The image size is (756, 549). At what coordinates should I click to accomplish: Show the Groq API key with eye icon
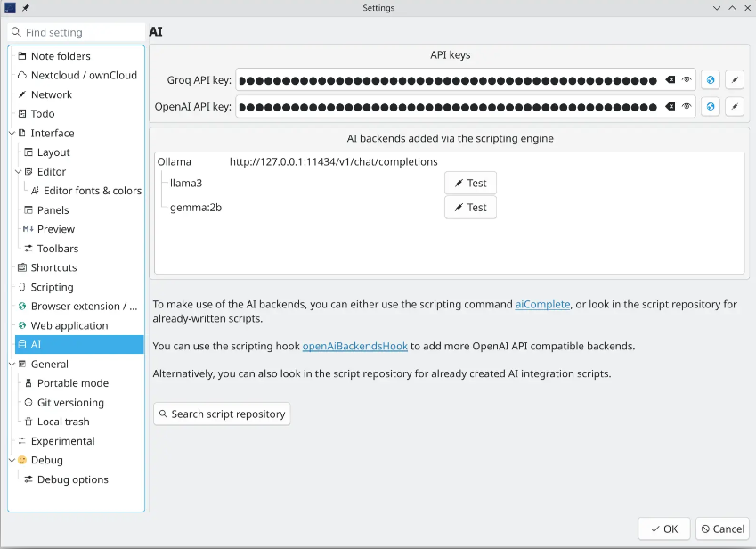[687, 80]
